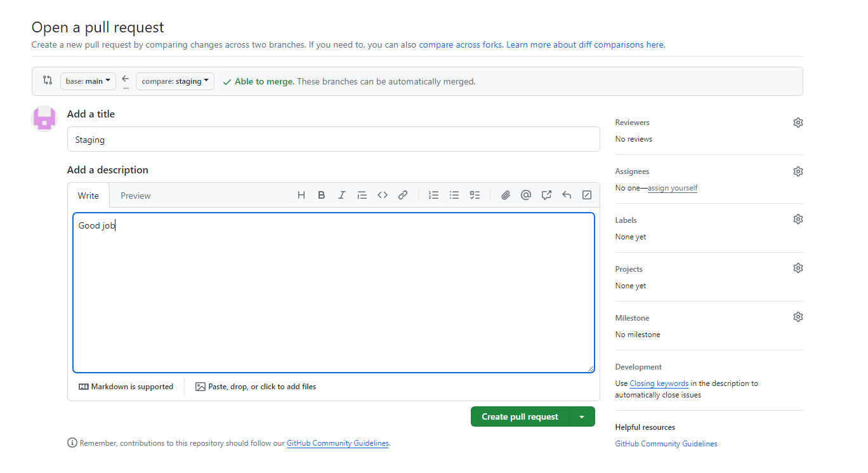Click the assign yourself link
The width and height of the screenshot is (868, 473).
(x=673, y=188)
